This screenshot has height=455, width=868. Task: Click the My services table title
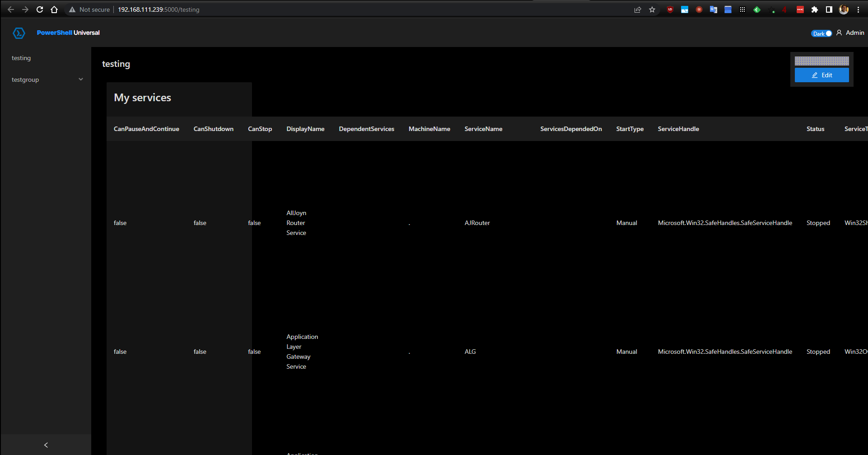click(143, 98)
